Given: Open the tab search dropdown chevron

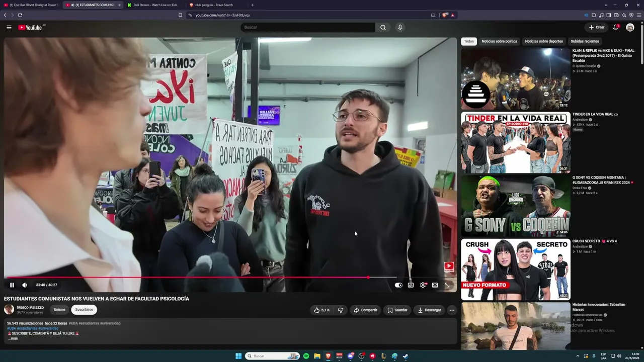Looking at the screenshot, I should click(x=606, y=5).
